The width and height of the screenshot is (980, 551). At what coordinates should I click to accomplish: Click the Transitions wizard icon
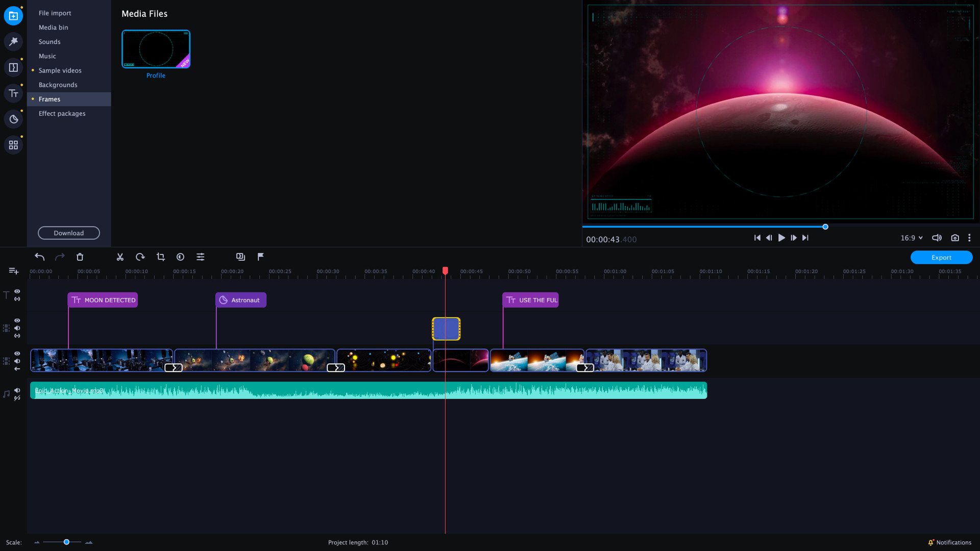(x=240, y=257)
